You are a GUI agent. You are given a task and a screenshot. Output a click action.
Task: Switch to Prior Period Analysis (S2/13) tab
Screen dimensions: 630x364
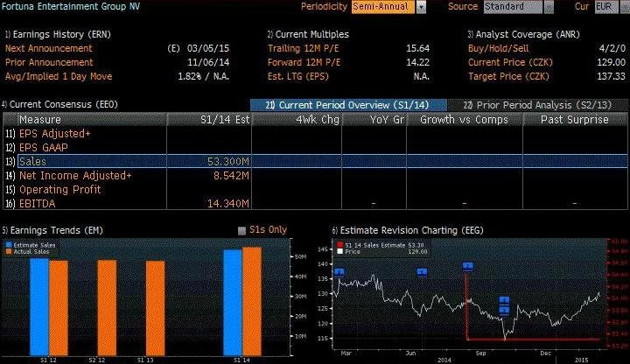pyautogui.click(x=537, y=105)
